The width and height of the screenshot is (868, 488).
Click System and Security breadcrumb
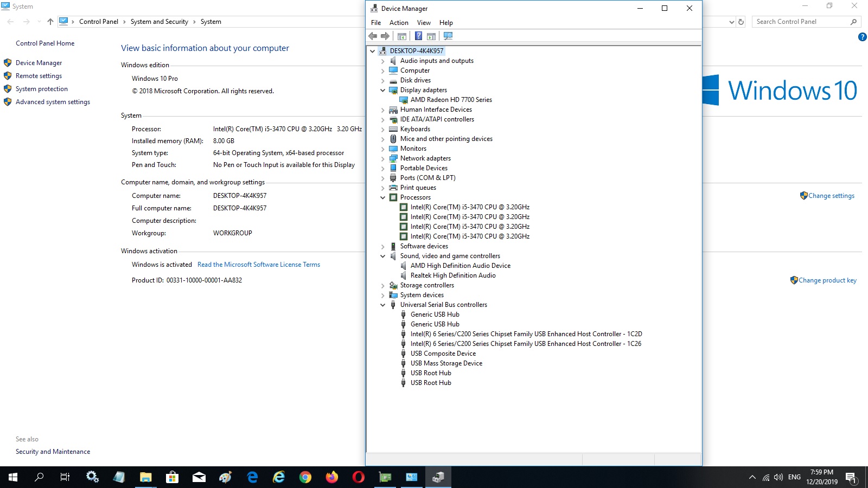click(159, 22)
